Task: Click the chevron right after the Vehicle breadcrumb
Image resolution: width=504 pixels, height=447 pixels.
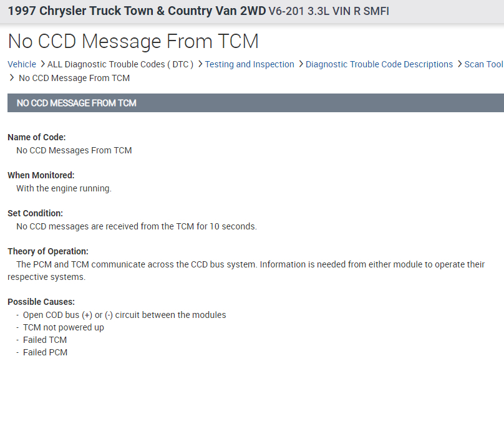Action: click(42, 64)
